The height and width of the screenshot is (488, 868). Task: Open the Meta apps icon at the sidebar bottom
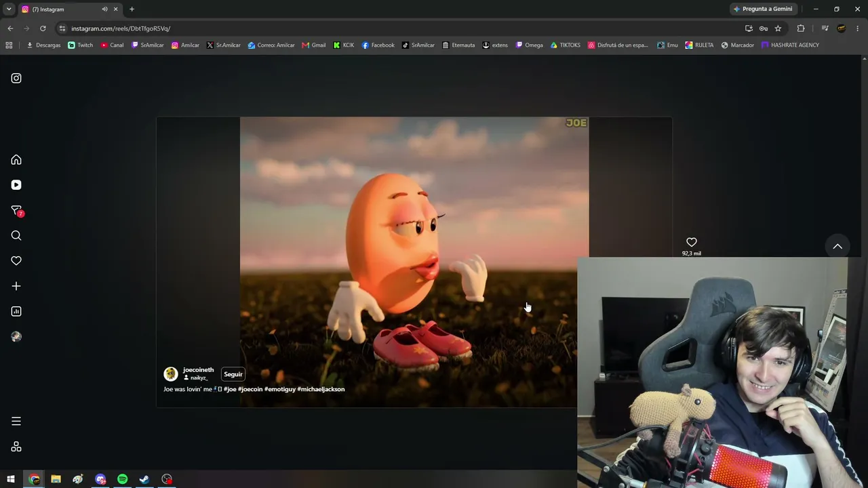pyautogui.click(x=16, y=447)
